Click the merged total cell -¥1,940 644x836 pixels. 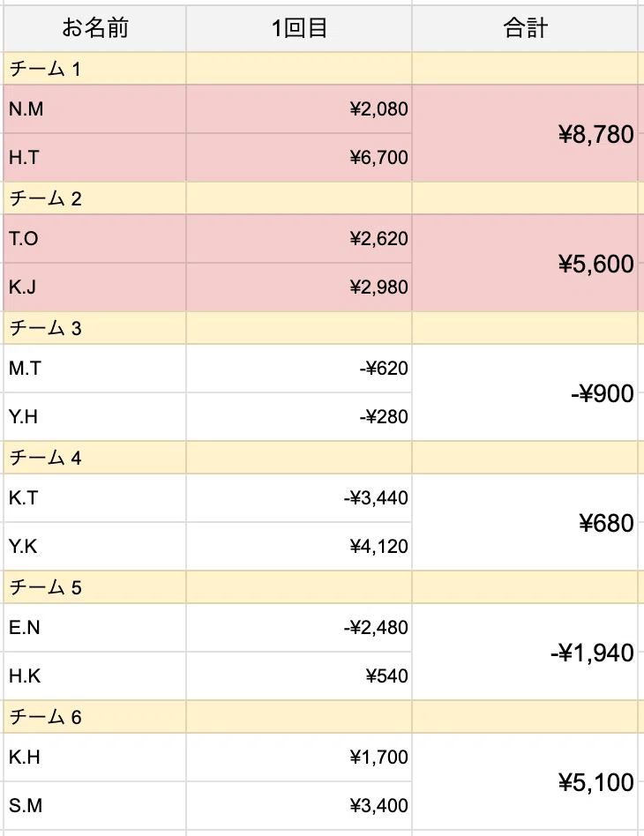(525, 652)
